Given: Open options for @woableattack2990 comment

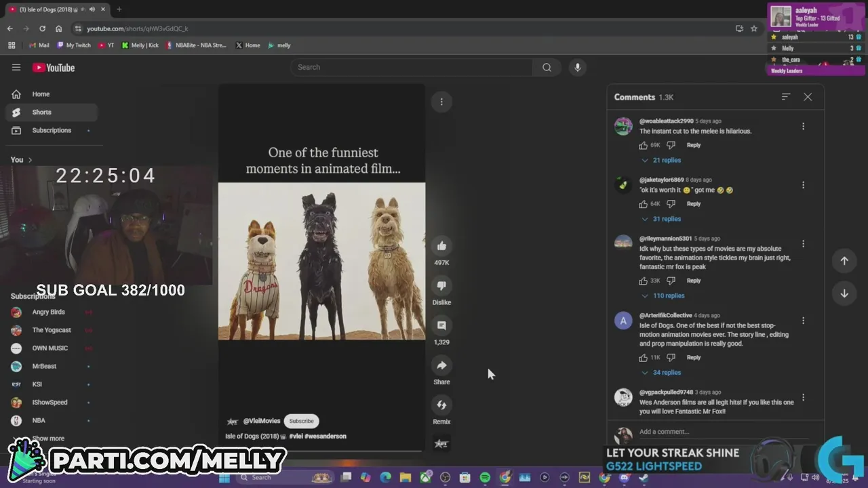Looking at the screenshot, I should (804, 126).
